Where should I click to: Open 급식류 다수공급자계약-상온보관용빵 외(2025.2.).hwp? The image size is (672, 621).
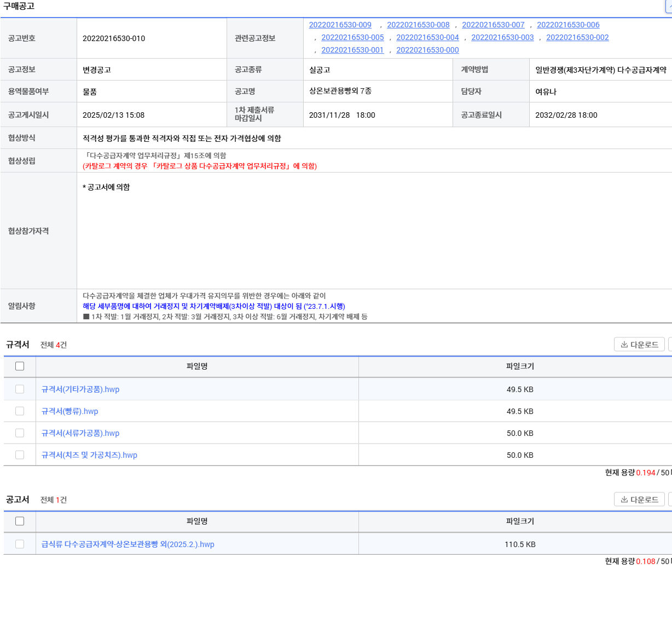click(x=128, y=544)
